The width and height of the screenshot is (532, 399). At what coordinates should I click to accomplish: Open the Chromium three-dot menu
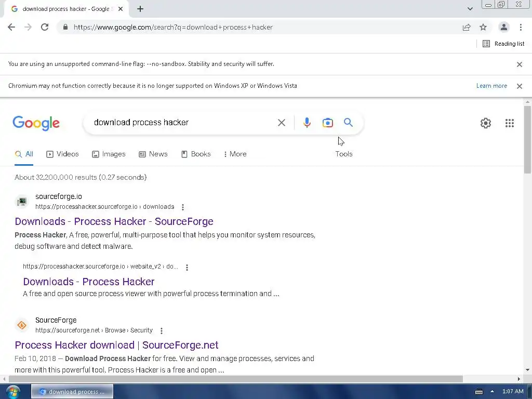(x=521, y=27)
